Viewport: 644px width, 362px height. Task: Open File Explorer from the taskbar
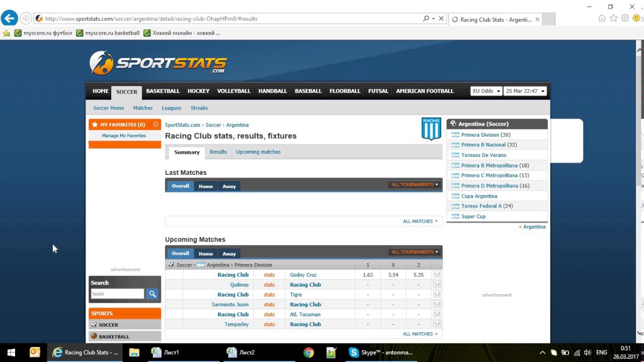[x=134, y=352]
